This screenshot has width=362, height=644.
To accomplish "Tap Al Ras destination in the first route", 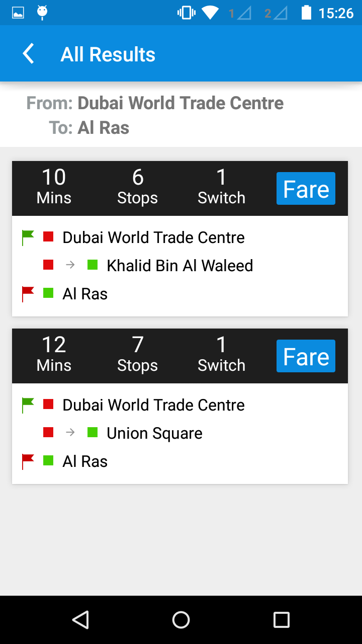I will 85,294.
